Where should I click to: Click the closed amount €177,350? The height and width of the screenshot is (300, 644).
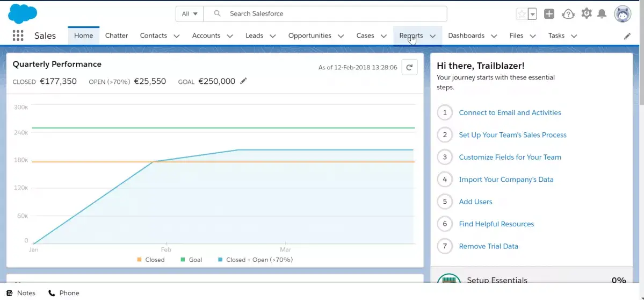pos(58,81)
